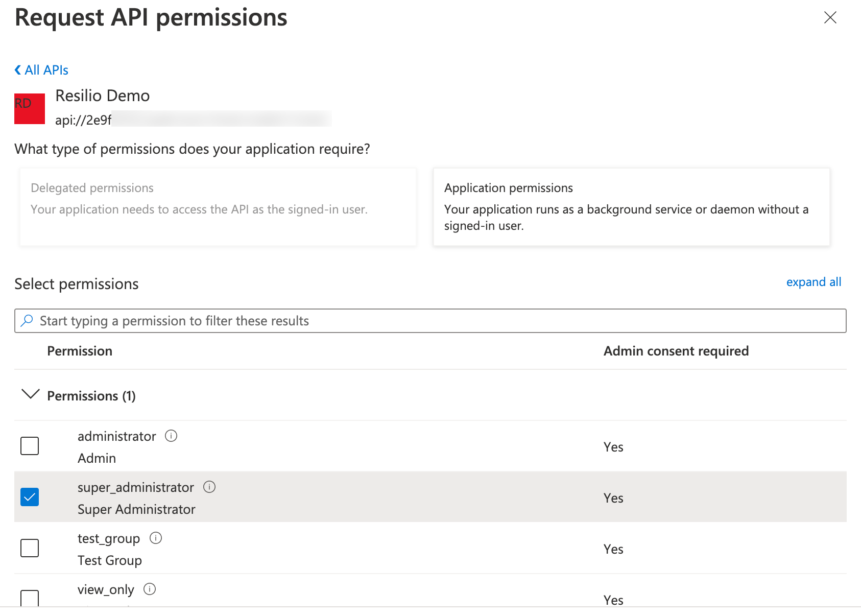Screen dimensions: 861x616
Task: Select the Application permissions option
Action: [x=631, y=207]
